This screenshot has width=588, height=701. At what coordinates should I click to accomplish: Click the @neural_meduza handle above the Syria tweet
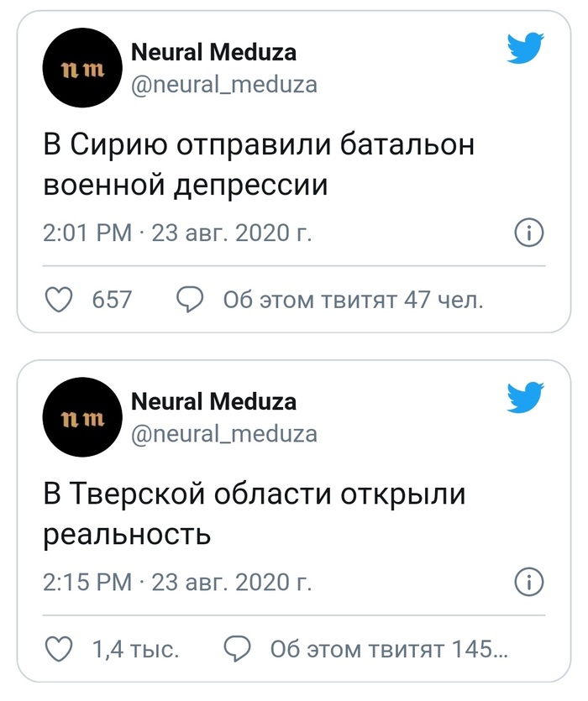click(x=224, y=85)
